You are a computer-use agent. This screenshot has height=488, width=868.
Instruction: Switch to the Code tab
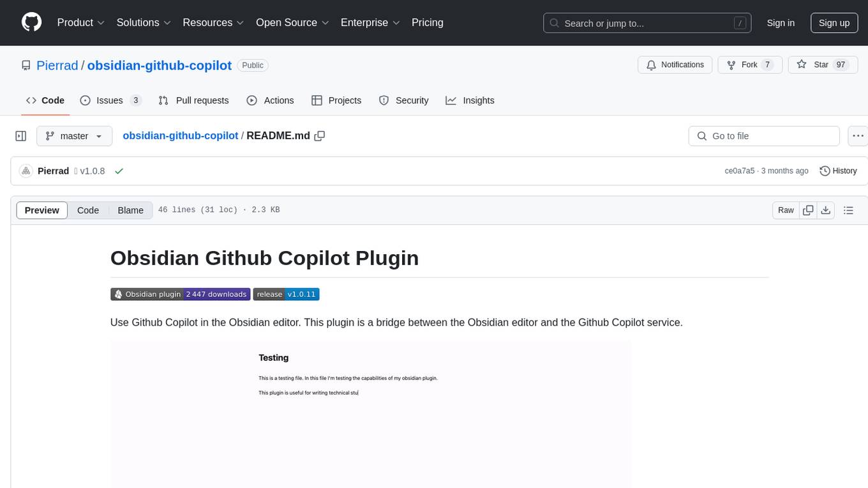coord(45,100)
